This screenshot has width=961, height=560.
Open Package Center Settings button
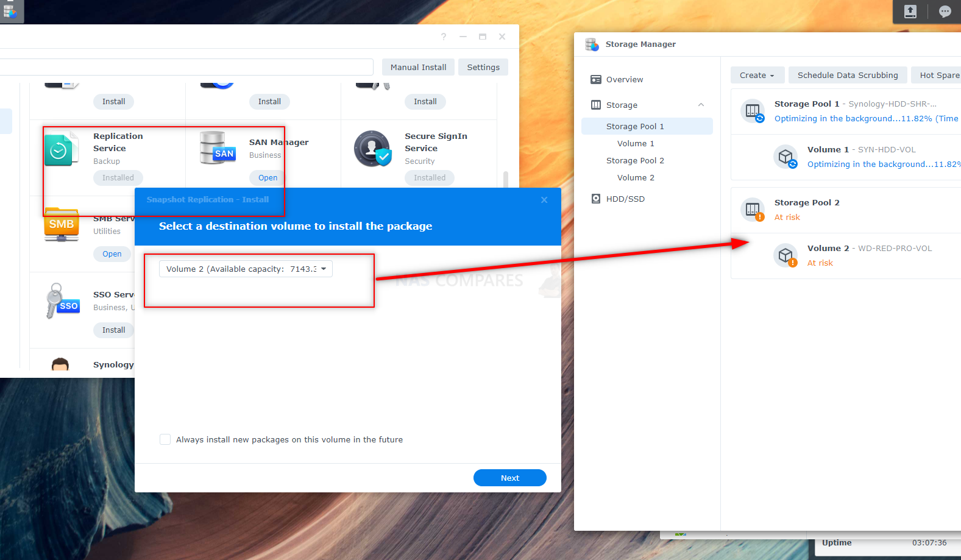point(483,67)
